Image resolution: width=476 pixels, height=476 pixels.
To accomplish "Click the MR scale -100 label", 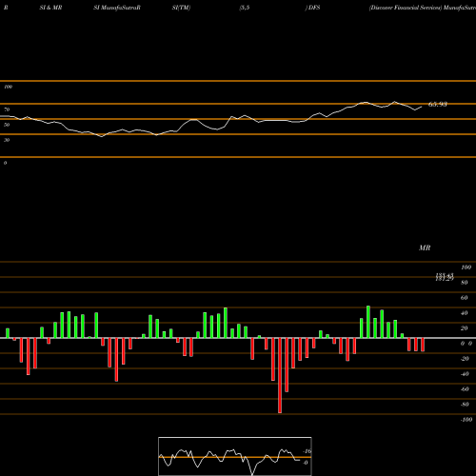I will tap(466, 420).
